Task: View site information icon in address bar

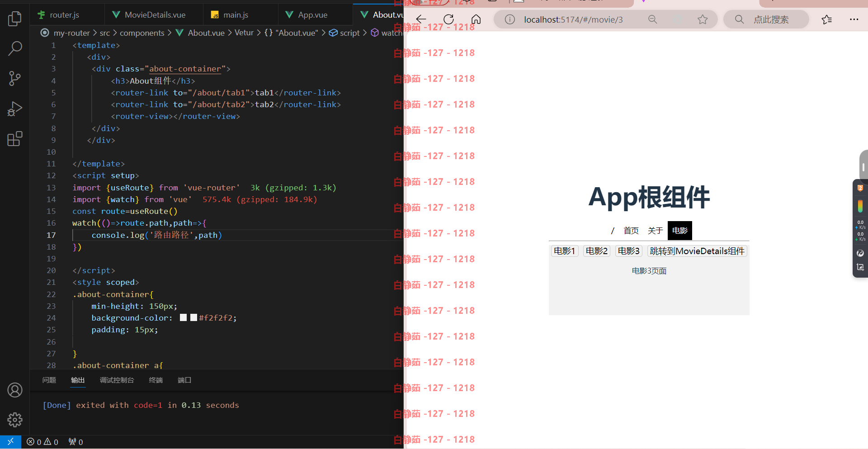Action: click(509, 19)
